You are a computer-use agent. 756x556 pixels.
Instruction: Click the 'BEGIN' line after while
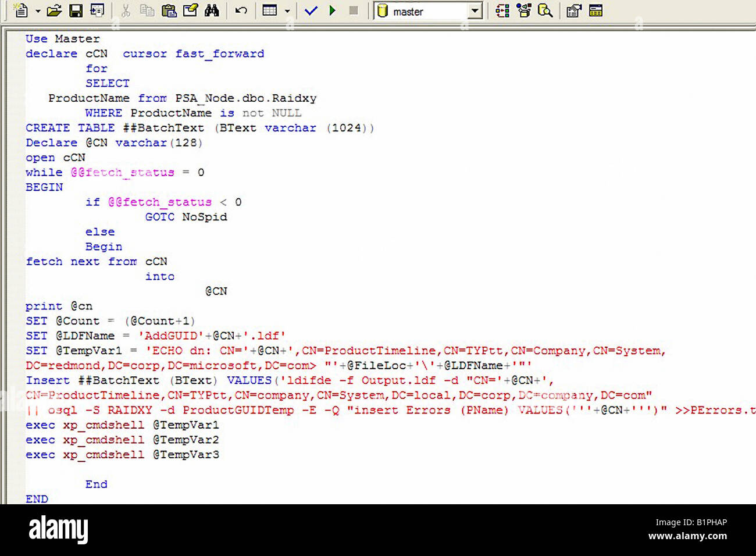(44, 187)
